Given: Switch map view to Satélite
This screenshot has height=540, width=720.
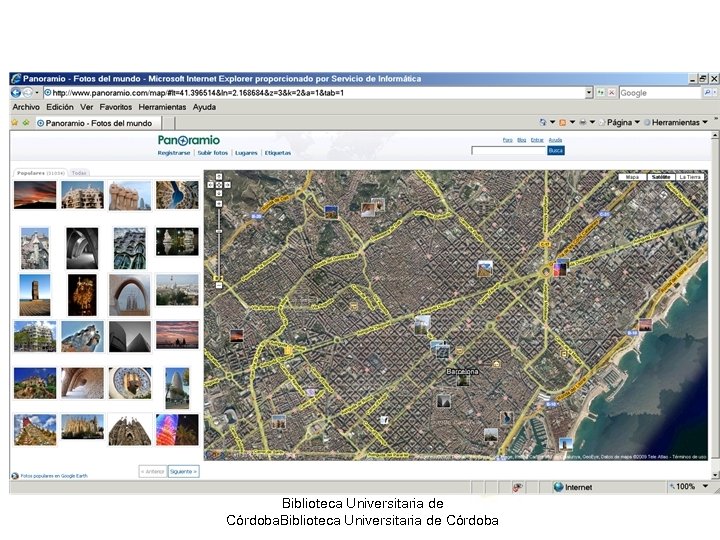Looking at the screenshot, I should [660, 176].
